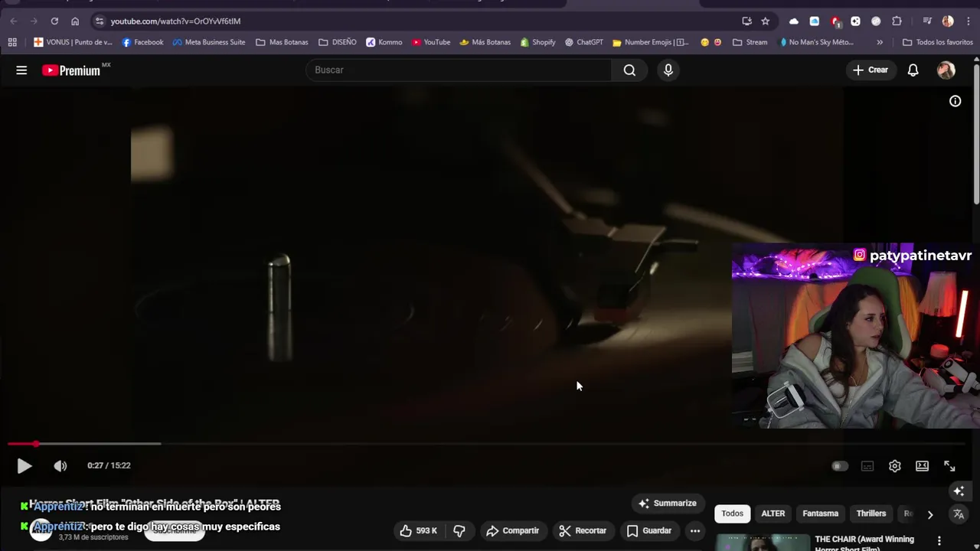Open the Facebook bookmark
Screen dimensions: 980x551
pos(142,42)
